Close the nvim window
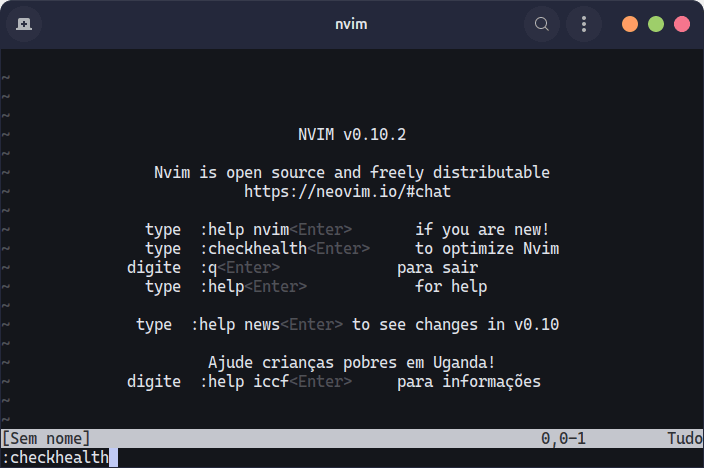 (x=682, y=24)
